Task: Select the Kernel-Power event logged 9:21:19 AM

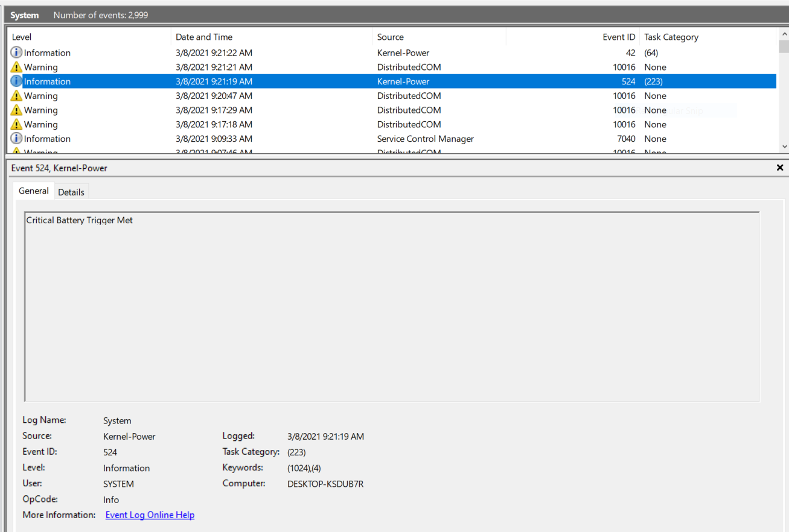Action: coord(392,81)
